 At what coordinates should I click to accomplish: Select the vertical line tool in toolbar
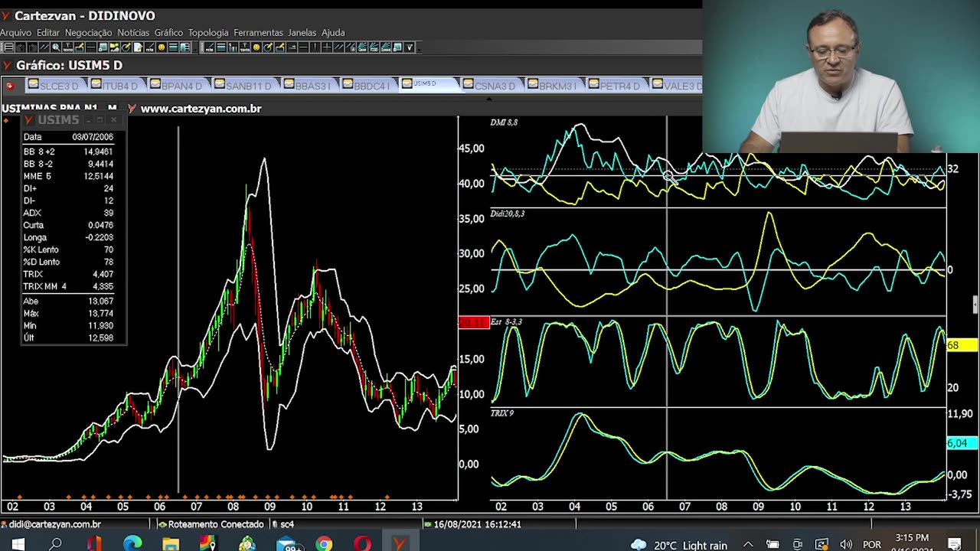tap(314, 47)
